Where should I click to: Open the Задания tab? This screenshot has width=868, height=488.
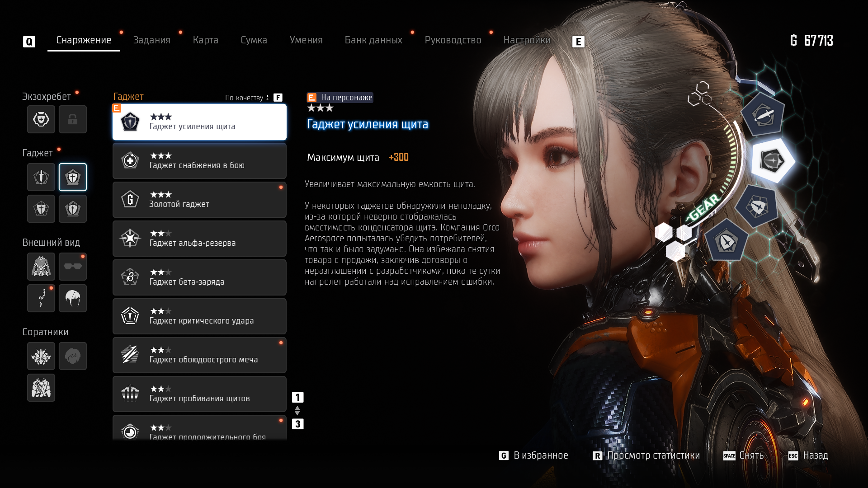151,40
